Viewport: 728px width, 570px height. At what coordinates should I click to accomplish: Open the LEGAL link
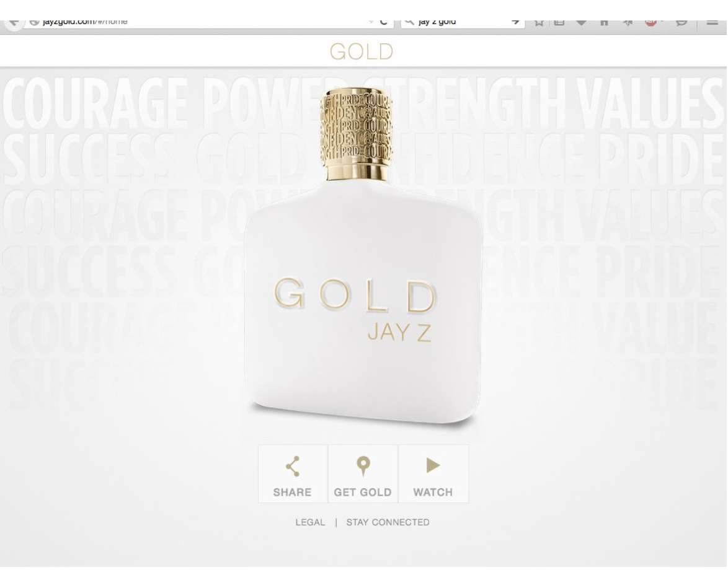coord(310,522)
